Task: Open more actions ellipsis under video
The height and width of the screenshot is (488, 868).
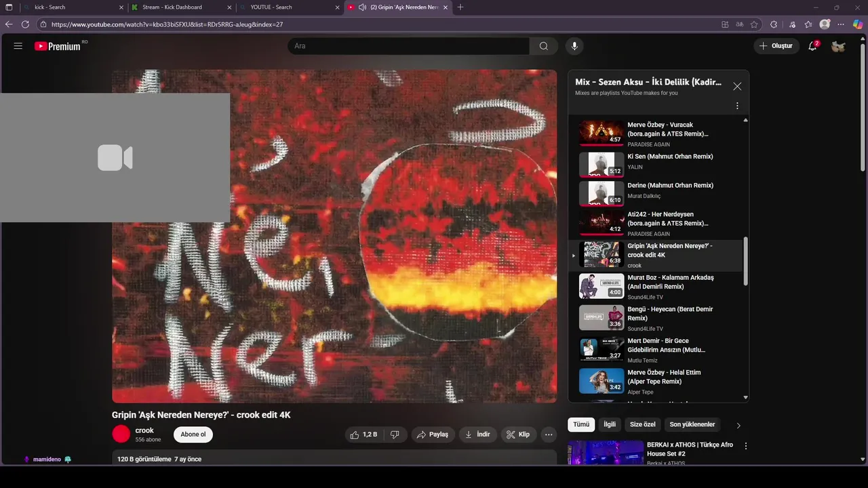Action: (549, 434)
